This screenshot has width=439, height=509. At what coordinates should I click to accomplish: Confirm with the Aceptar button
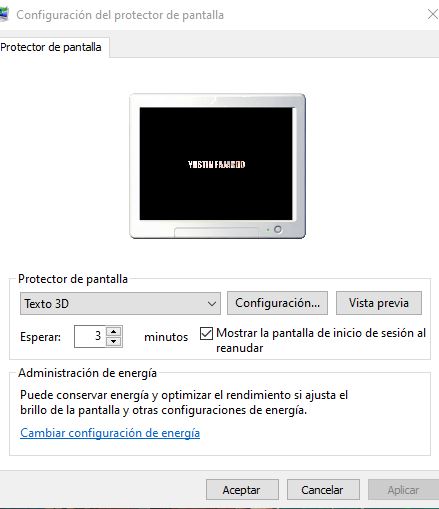(x=242, y=490)
